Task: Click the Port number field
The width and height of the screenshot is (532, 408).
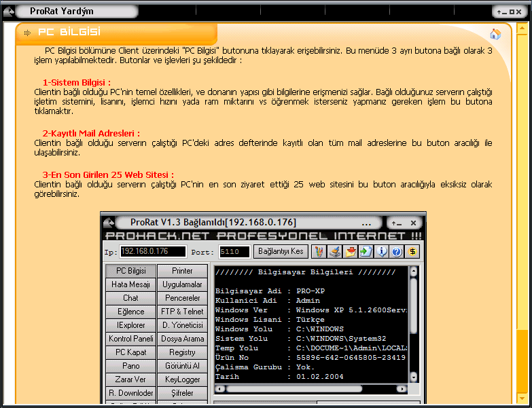Action: pos(234,252)
